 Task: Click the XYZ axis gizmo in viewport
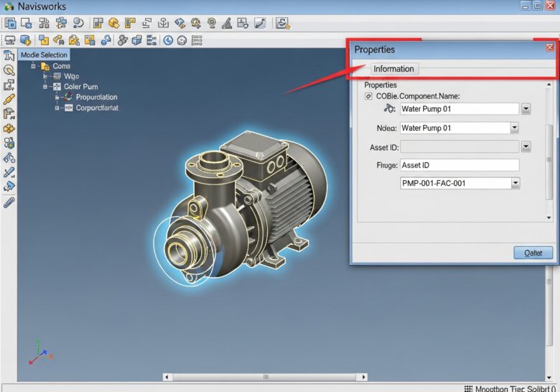point(40,353)
